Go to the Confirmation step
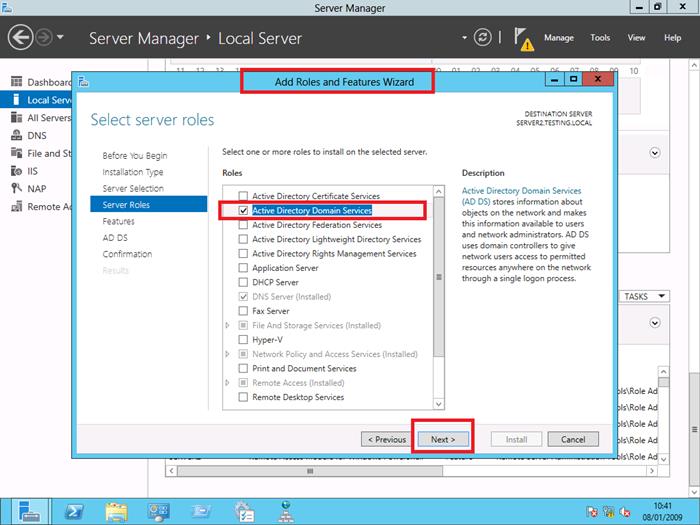 pyautogui.click(x=127, y=254)
